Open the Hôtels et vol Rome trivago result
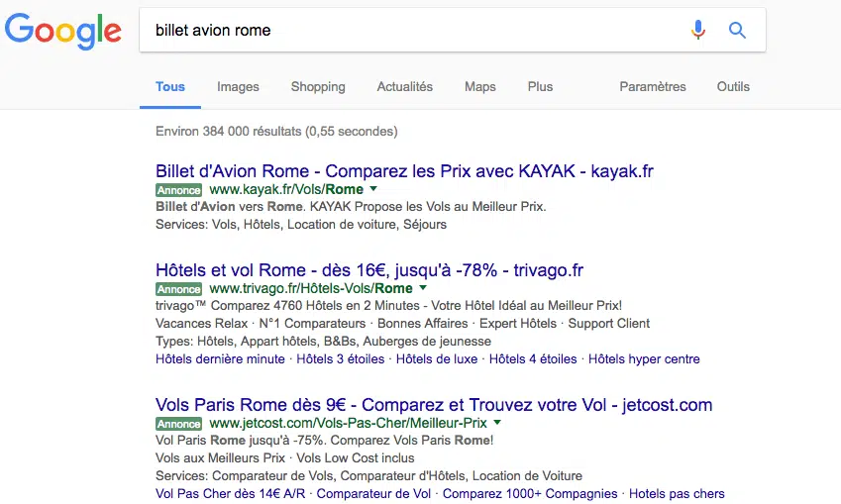The width and height of the screenshot is (841, 504). point(369,270)
